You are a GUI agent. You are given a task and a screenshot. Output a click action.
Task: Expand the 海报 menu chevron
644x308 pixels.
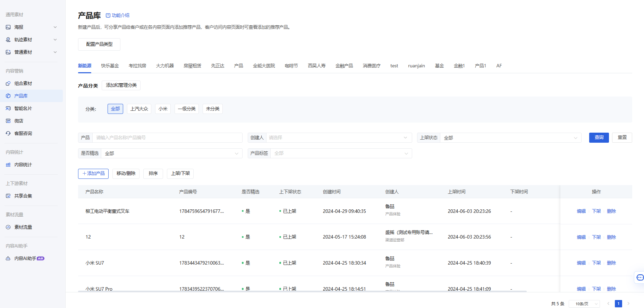tap(55, 27)
